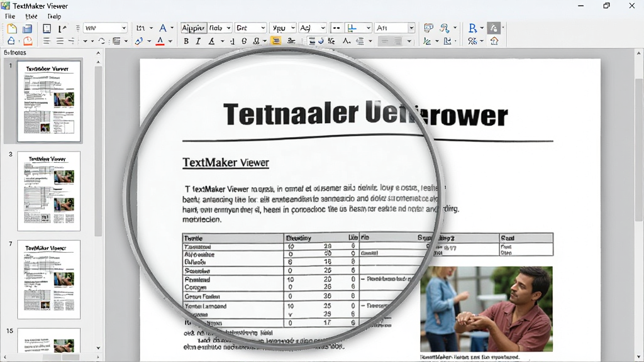
Task: Click the blue swirl icon in second row
Action: coord(321,41)
